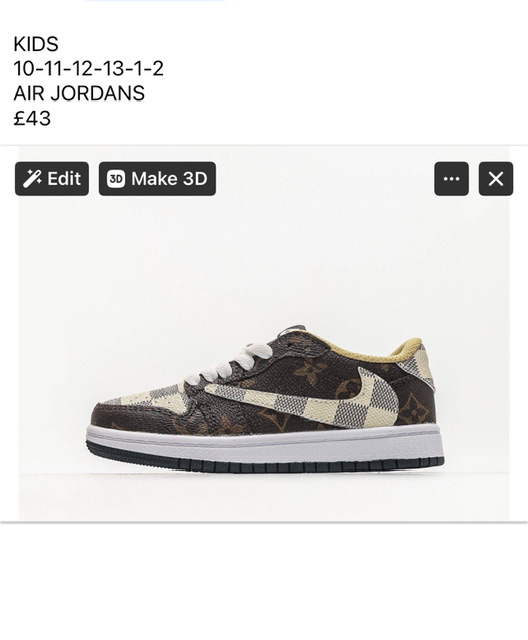Remove the photo with the X button
This screenshot has width=528, height=640.
[x=496, y=179]
